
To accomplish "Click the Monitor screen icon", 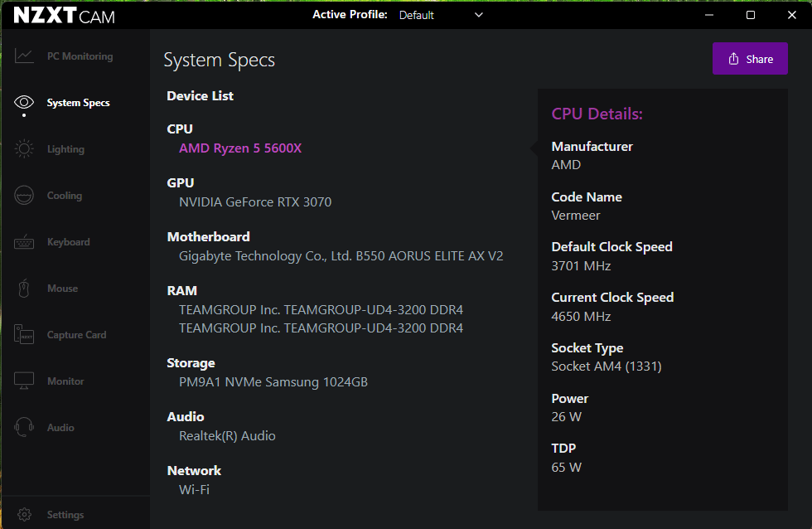I will 24,381.
